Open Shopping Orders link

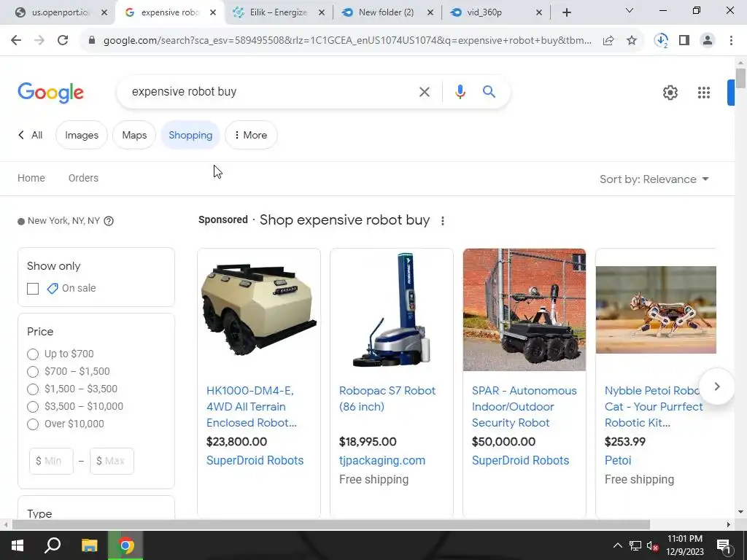(x=83, y=178)
